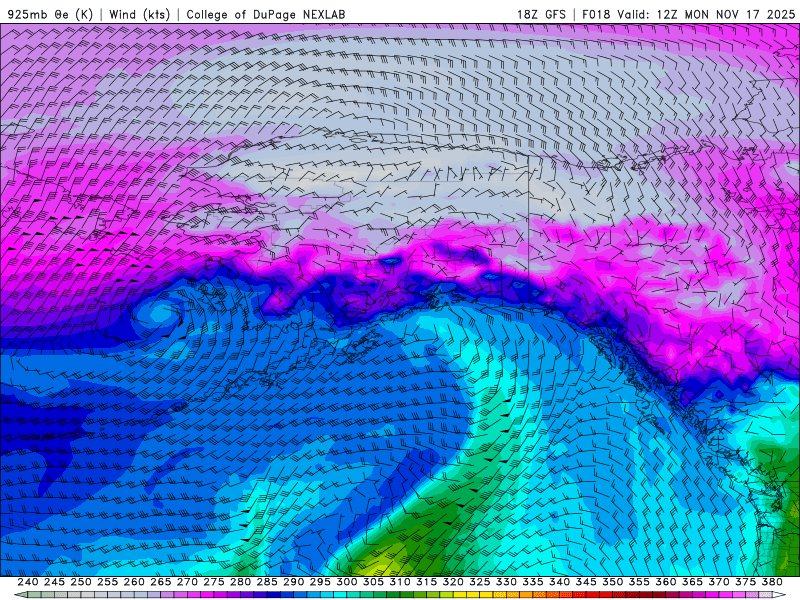The image size is (800, 600).
Task: Click the 250 value on the color scale
Action: [x=81, y=582]
